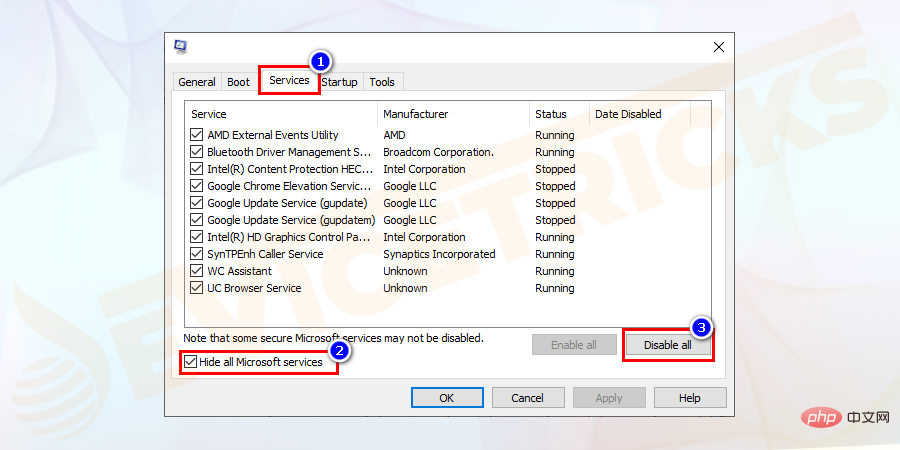
Task: Select the Services tab
Action: pos(289,80)
